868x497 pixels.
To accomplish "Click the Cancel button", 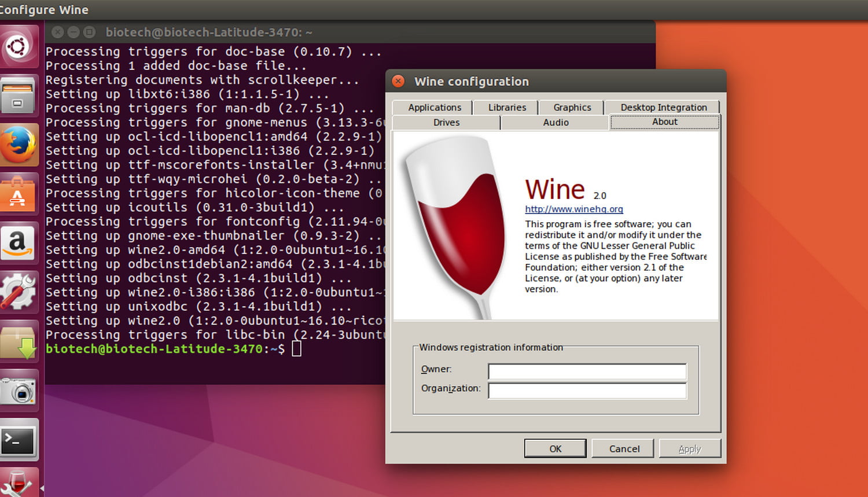I will pyautogui.click(x=624, y=448).
